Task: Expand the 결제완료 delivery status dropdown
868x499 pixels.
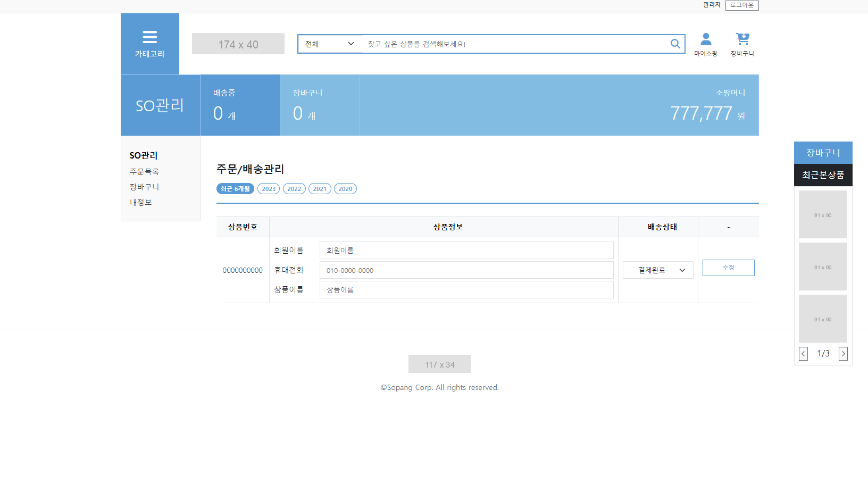Action: click(x=658, y=270)
